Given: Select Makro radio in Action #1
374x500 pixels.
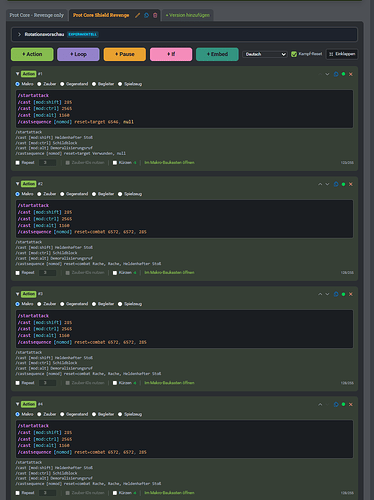Looking at the screenshot, I should [x=18, y=84].
